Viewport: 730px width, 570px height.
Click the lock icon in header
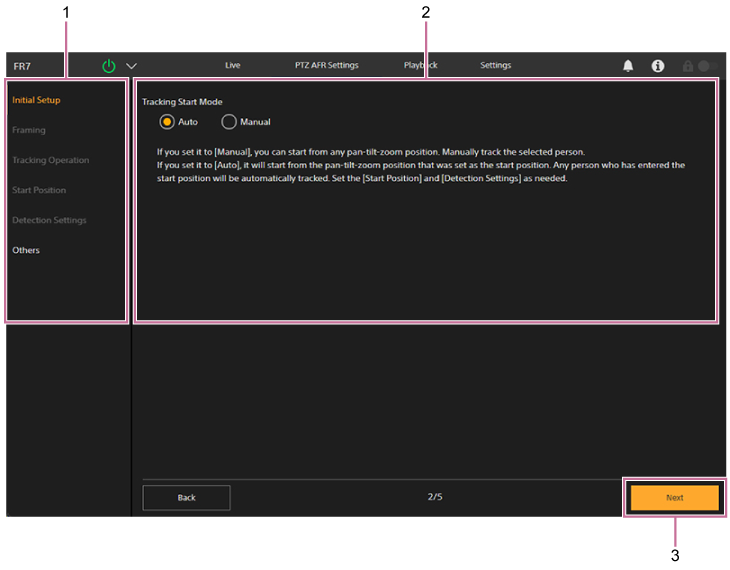point(688,66)
